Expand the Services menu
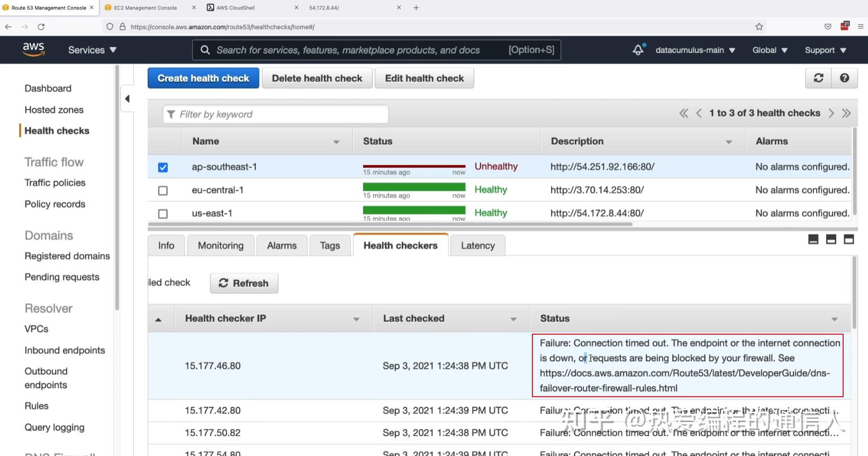 [x=92, y=50]
